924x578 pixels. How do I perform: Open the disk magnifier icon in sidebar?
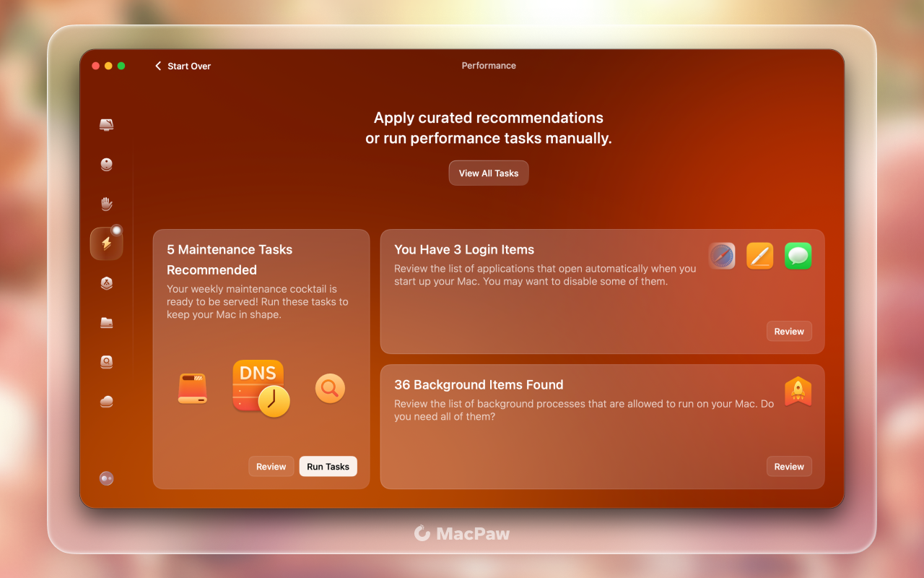point(107,362)
